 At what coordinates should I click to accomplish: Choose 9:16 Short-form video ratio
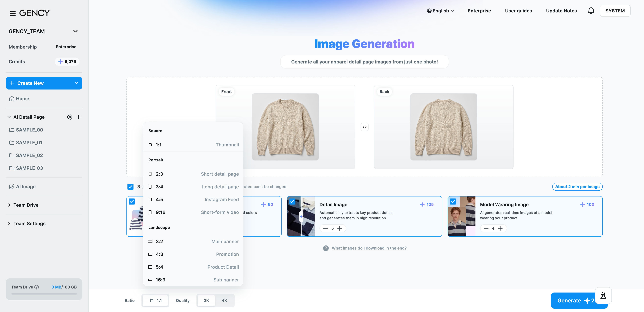tap(193, 212)
